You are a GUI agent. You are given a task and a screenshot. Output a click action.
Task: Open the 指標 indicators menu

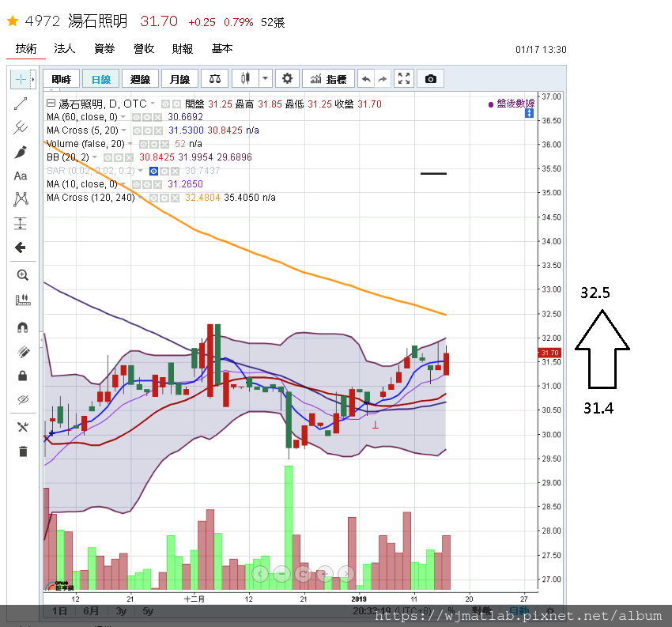click(328, 79)
